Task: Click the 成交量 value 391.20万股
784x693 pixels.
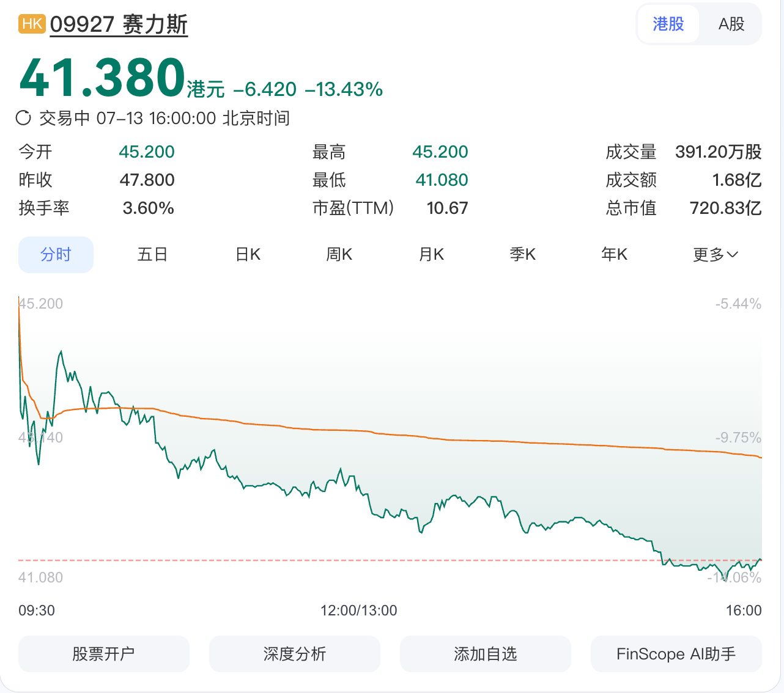Action: point(719,152)
